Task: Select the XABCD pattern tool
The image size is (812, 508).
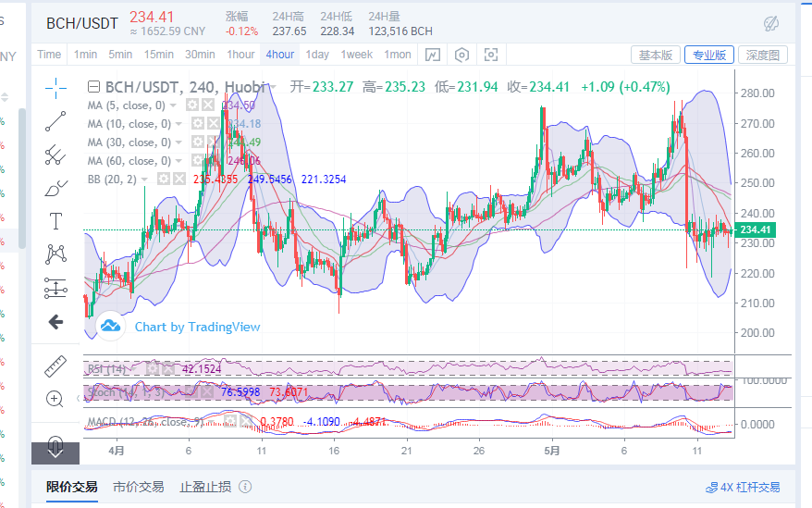Action: coord(55,254)
